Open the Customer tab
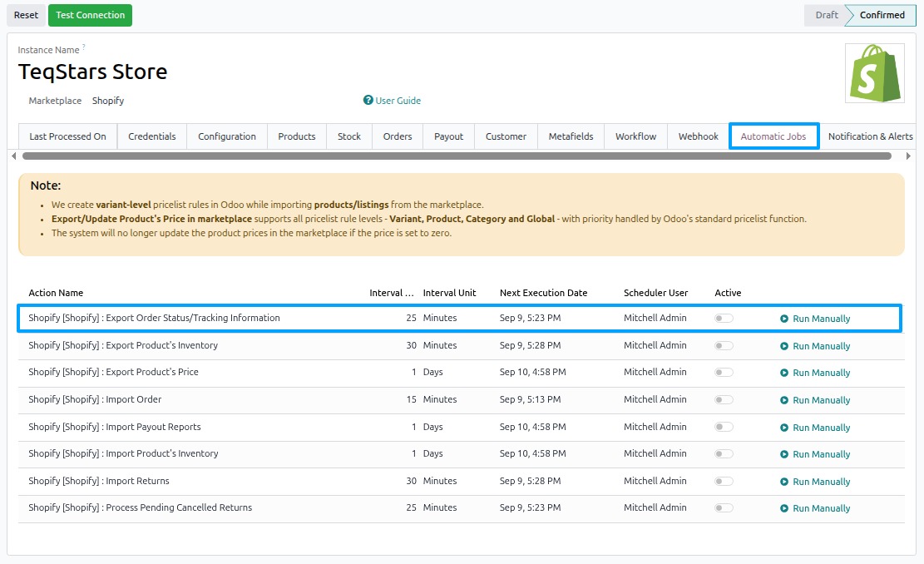Viewport: 924px width, 564px height. click(506, 136)
